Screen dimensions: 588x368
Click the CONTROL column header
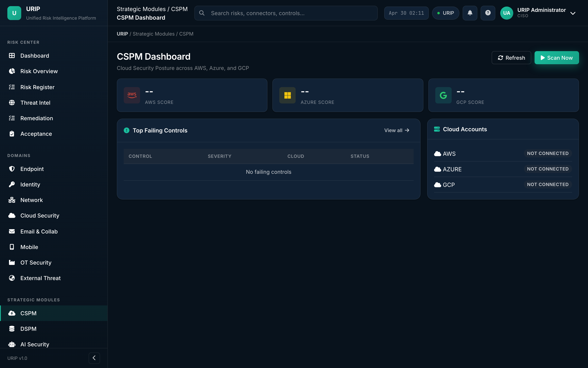point(140,156)
